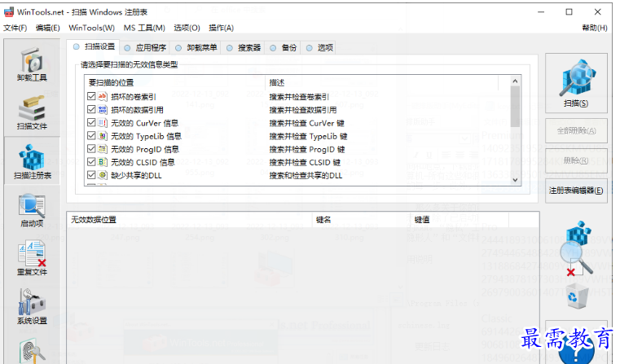
Task: Uncheck 无效的 CurVer 信息 checkbox
Action: tap(91, 122)
